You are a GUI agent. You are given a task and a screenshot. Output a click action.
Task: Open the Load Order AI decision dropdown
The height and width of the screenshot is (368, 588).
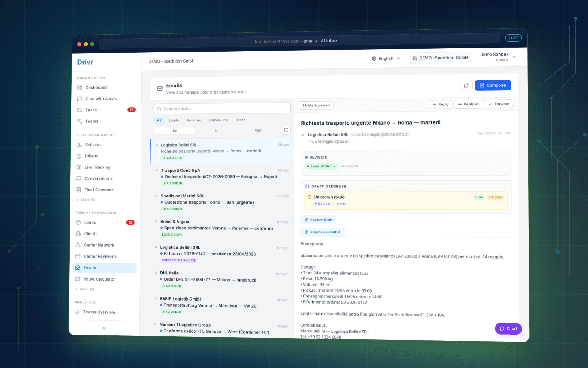tap(321, 166)
